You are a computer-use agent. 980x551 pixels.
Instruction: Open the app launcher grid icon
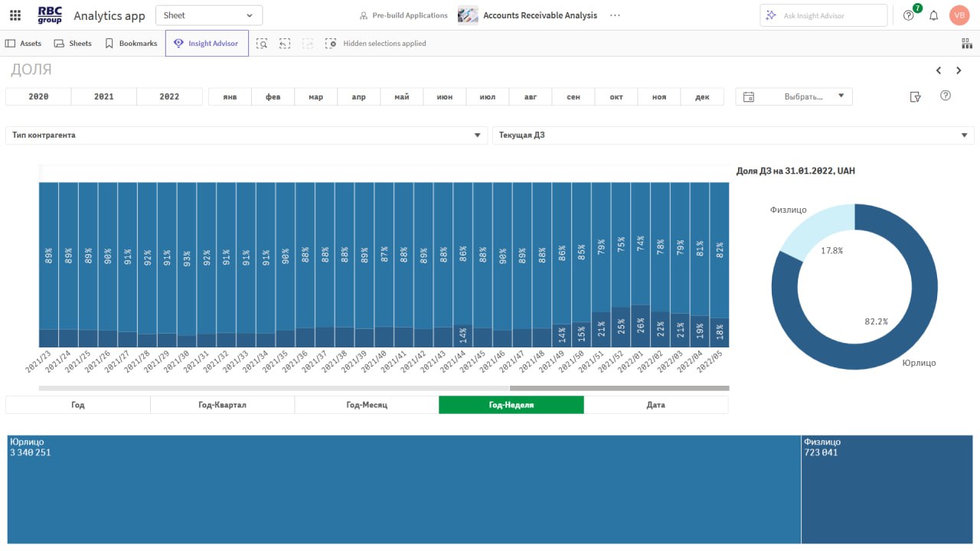[x=15, y=15]
